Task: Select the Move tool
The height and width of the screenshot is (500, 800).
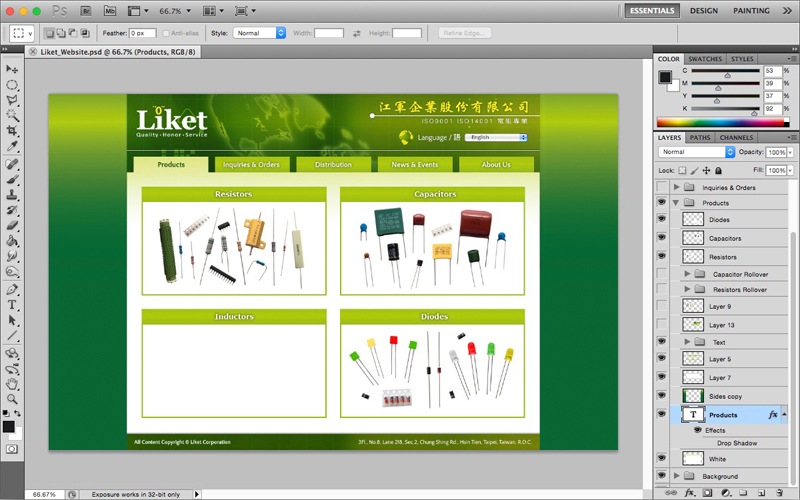Action: tap(13, 69)
